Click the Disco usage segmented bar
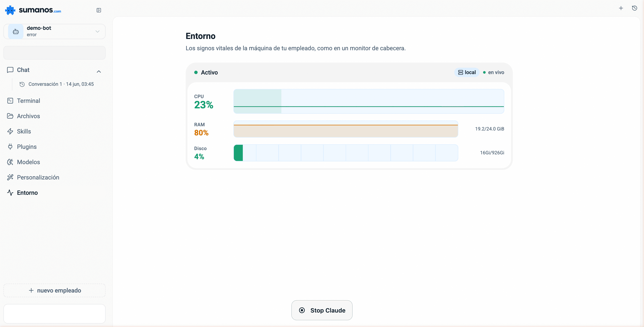Viewport: 644px width, 327px height. (x=346, y=153)
